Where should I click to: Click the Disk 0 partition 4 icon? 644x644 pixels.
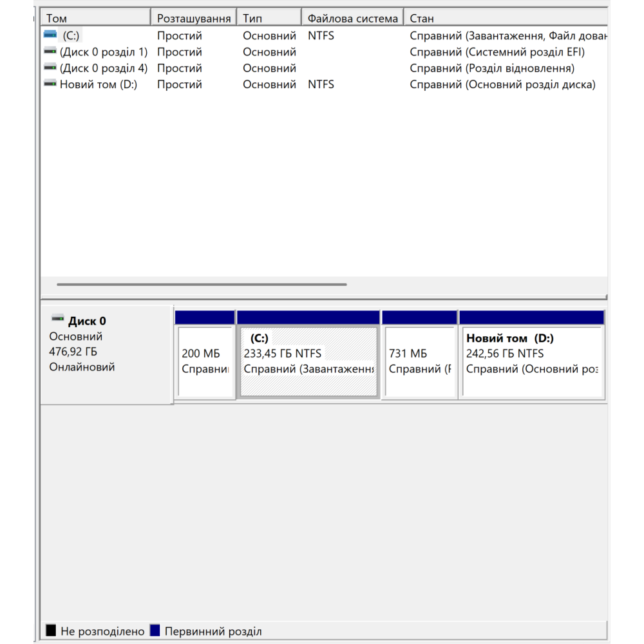[x=50, y=68]
